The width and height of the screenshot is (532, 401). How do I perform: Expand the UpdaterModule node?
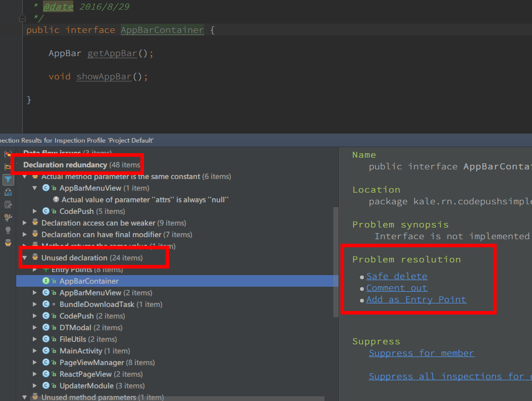coord(34,386)
